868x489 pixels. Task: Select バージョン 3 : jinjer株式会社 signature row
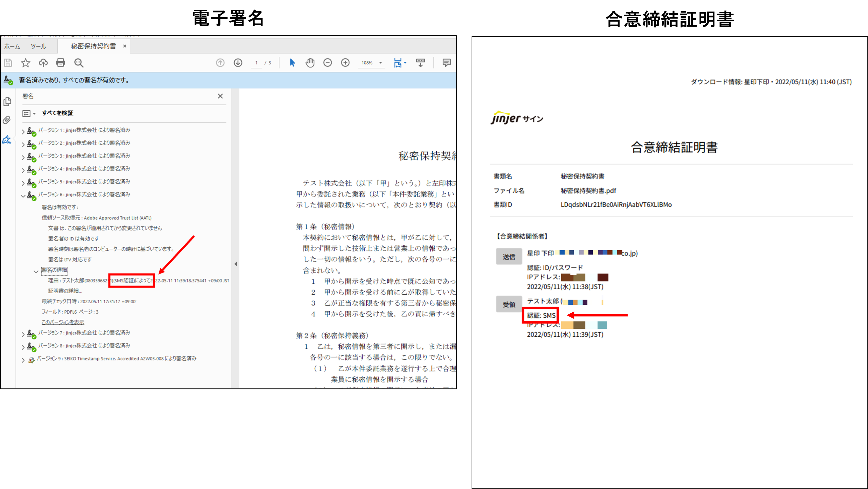(x=84, y=156)
